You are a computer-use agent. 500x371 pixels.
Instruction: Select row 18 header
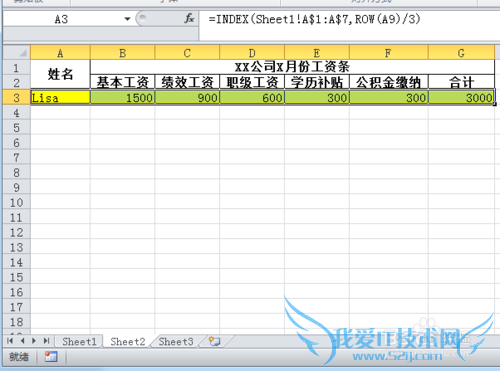pos(17,322)
